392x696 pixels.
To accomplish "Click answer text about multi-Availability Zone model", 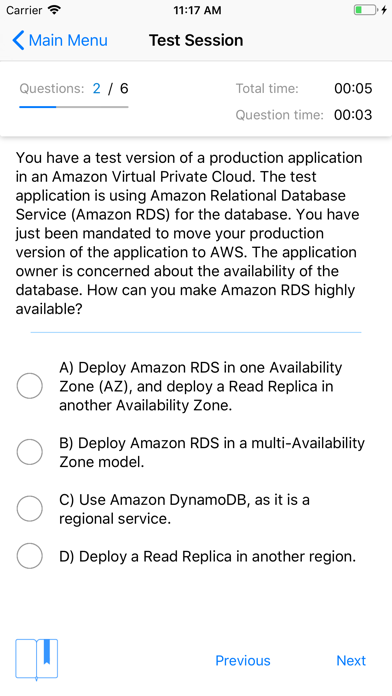I will pos(212,452).
